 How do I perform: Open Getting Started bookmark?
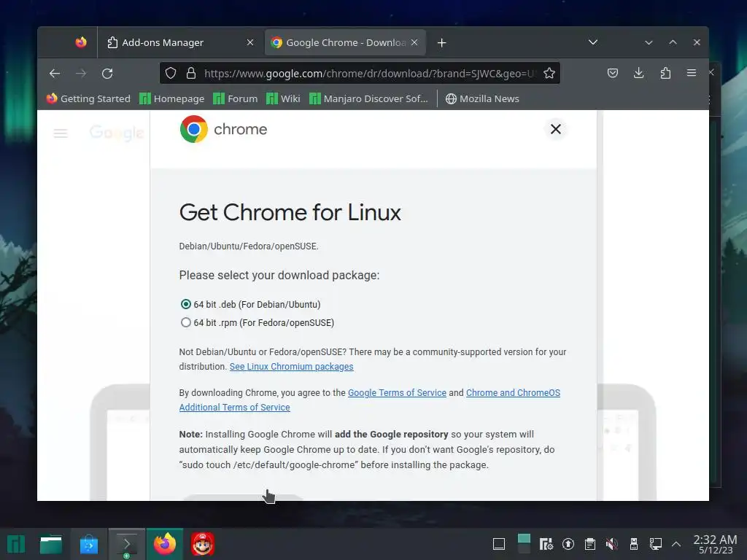(x=88, y=98)
